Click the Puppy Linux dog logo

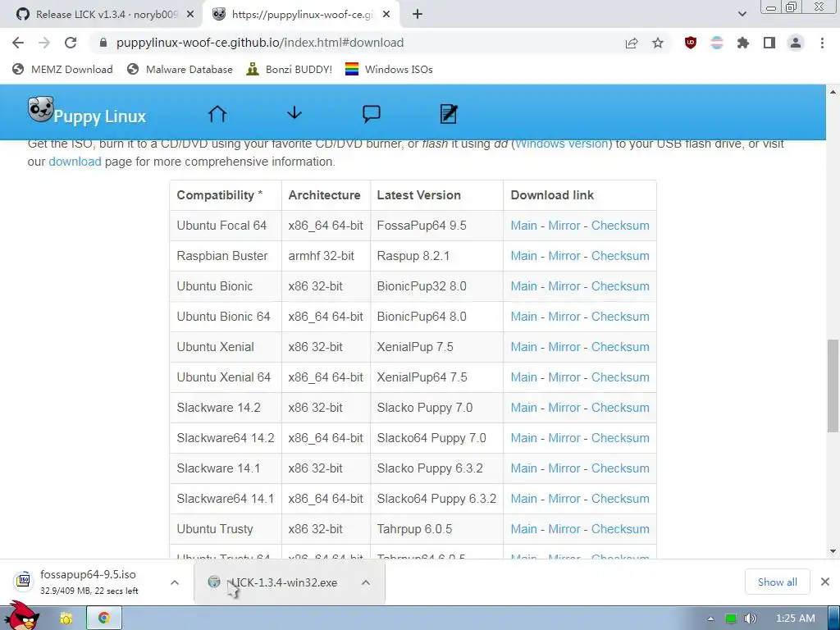(x=41, y=109)
